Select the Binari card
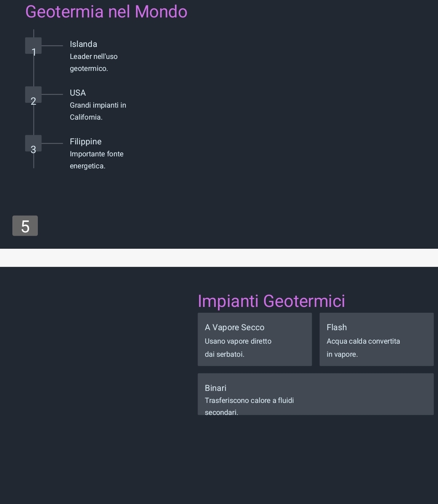438x504 pixels. (316, 394)
